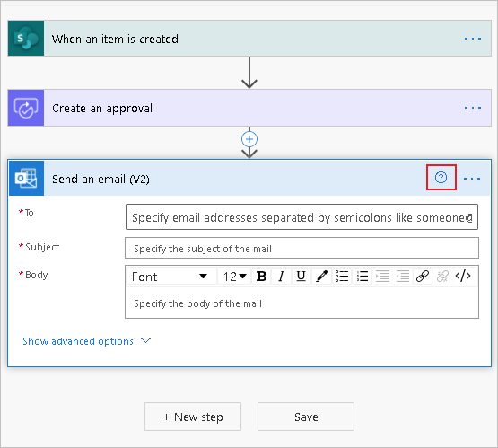Insert a step with the plus connector
Screen dimensions: 498x448
coord(249,139)
